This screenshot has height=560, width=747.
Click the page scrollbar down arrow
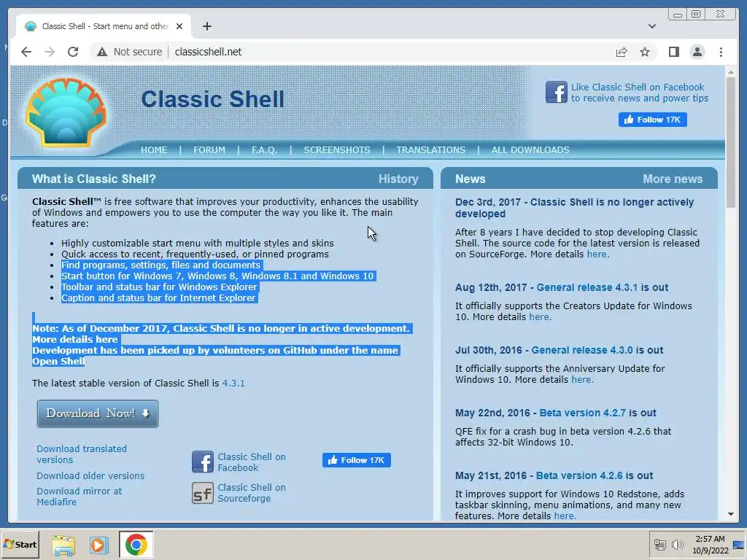click(x=731, y=514)
